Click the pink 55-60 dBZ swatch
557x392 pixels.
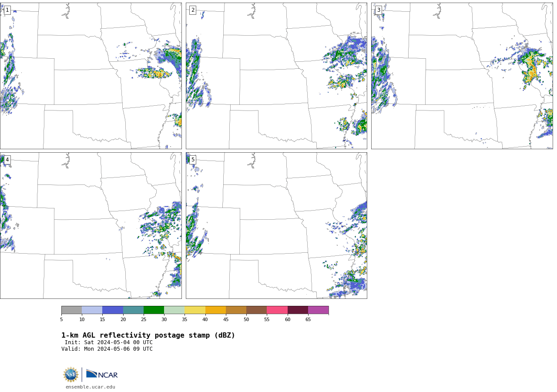coord(277,310)
